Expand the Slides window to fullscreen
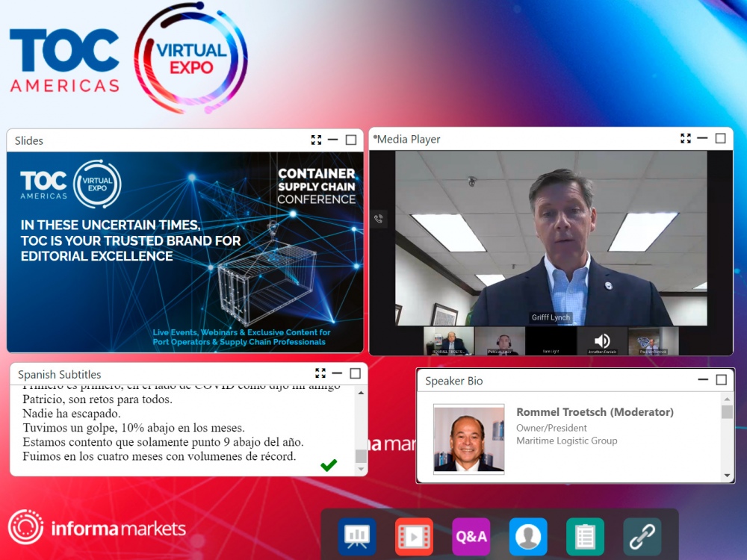 click(x=316, y=140)
